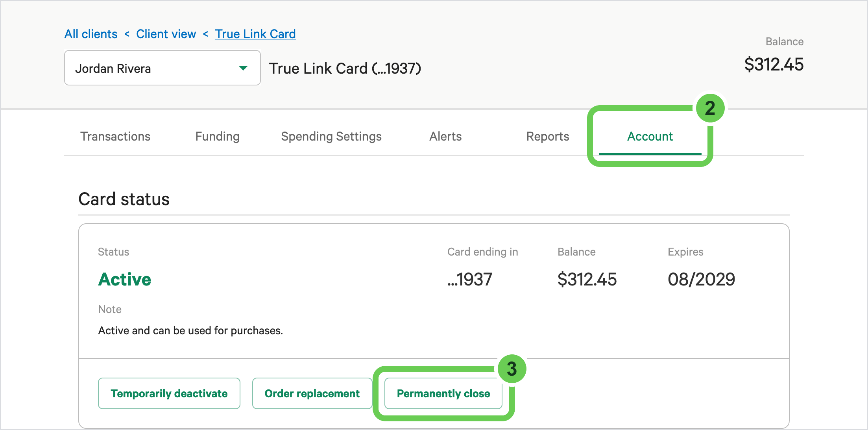Click the expiry date 08/2029
Screen dimensions: 868x430
coord(701,280)
